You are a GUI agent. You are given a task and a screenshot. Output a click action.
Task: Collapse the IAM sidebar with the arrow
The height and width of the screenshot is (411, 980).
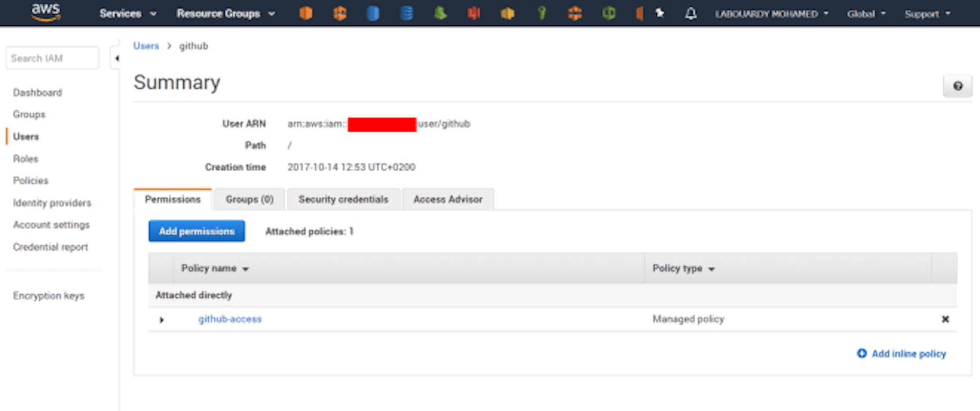click(x=117, y=58)
